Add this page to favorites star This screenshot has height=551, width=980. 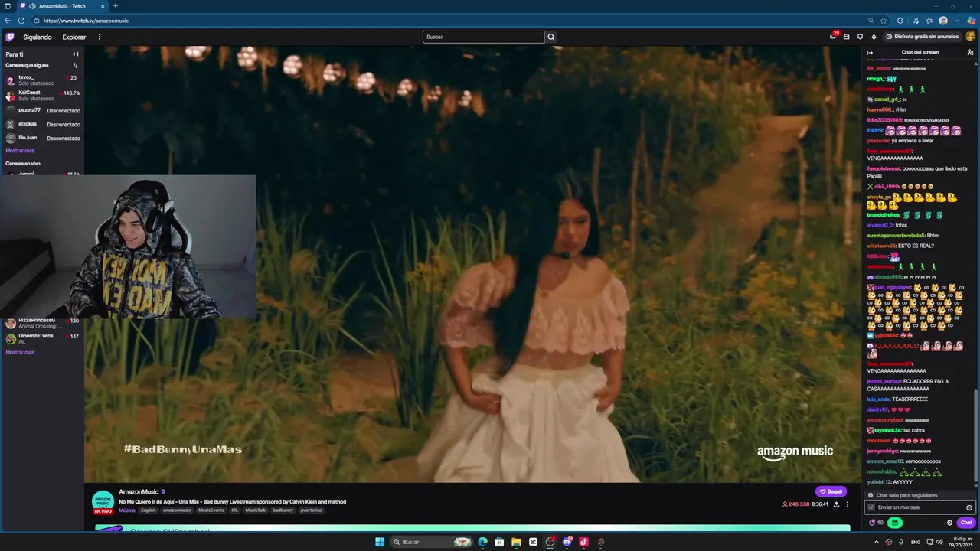pos(884,21)
